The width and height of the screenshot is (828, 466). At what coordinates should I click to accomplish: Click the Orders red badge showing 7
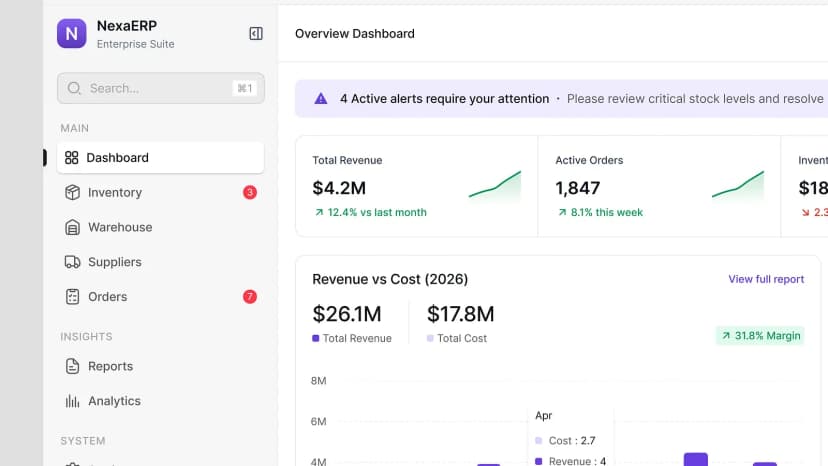point(250,297)
